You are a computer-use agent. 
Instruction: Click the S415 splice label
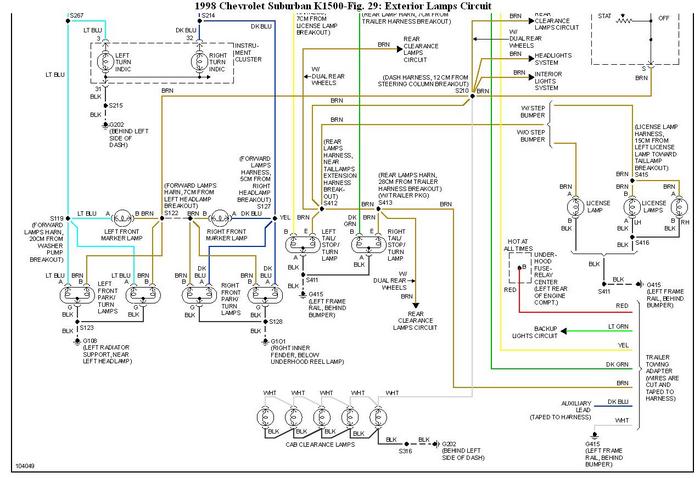tap(642, 175)
